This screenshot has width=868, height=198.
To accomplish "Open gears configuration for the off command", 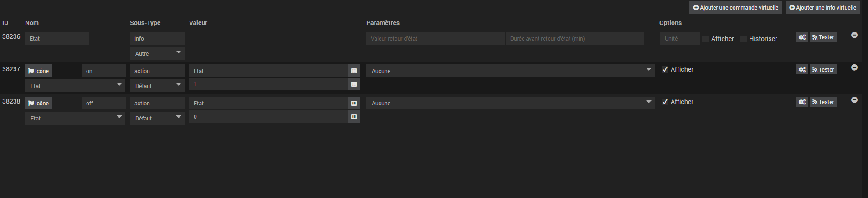I will (x=802, y=102).
